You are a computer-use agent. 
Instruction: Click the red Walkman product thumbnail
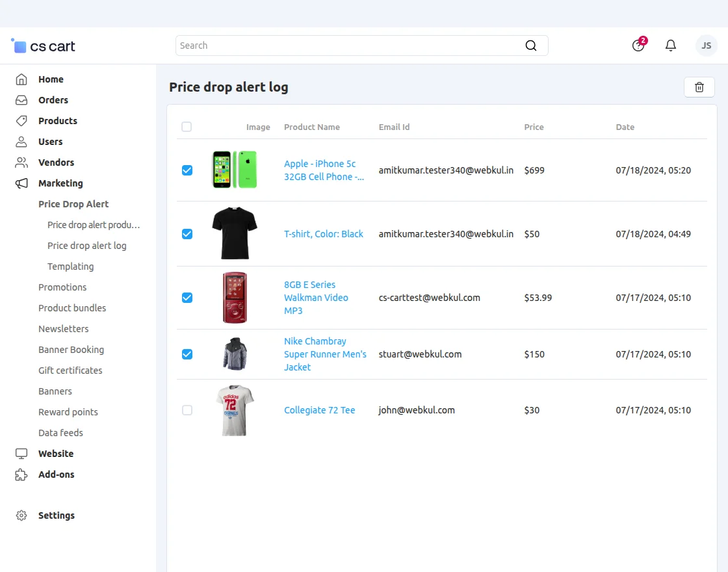click(x=235, y=298)
